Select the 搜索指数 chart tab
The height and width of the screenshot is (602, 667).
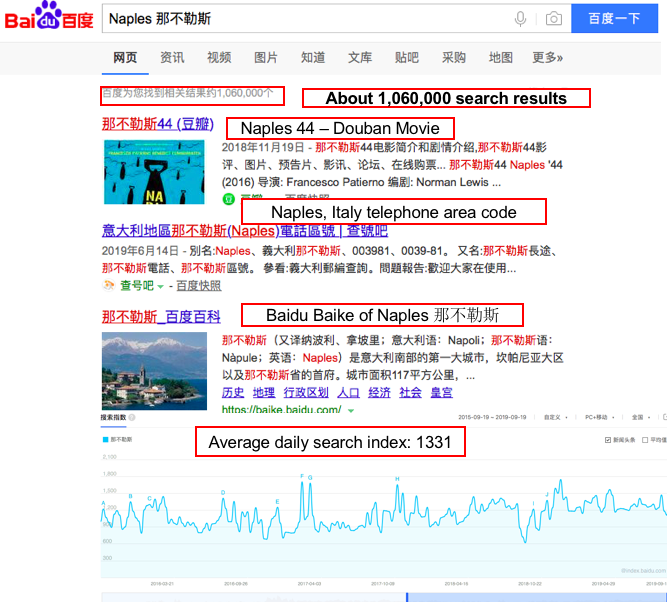tap(113, 417)
